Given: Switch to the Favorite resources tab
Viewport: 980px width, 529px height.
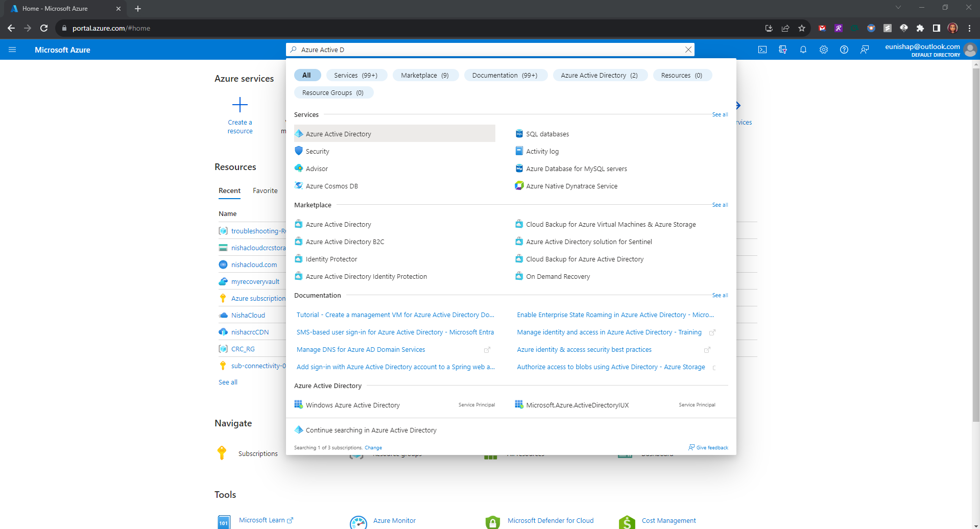Looking at the screenshot, I should [265, 190].
